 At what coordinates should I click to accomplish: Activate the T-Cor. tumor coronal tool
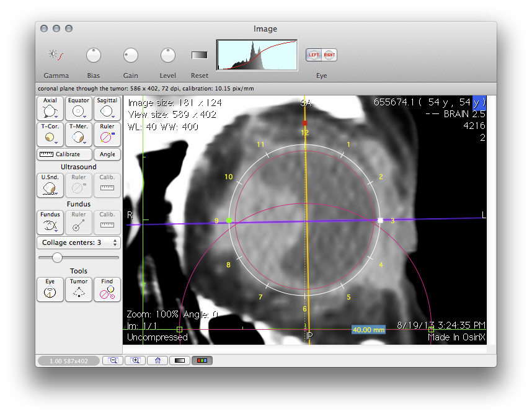pos(50,134)
